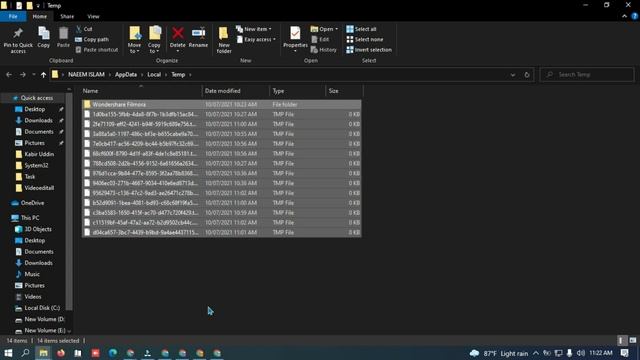The height and width of the screenshot is (360, 640).
Task: Sort by the Type column header
Action: (298, 91)
